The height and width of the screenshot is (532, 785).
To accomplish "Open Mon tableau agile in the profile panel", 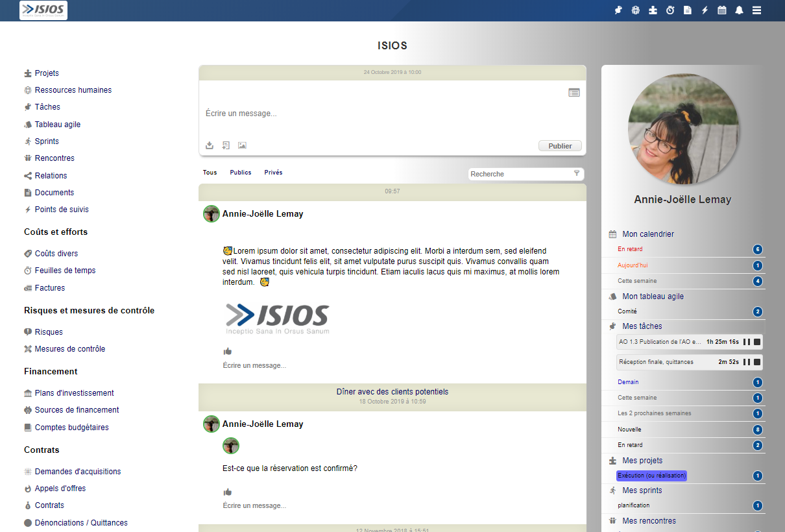I will (x=653, y=296).
